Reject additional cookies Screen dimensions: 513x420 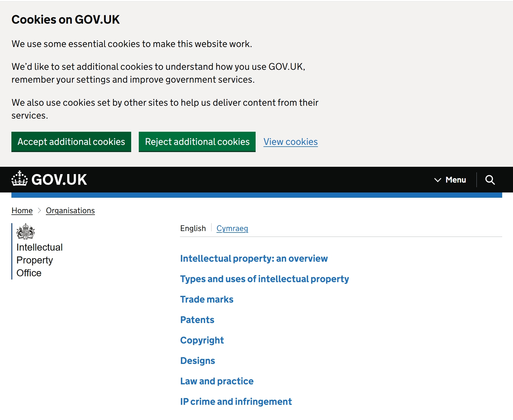(197, 142)
